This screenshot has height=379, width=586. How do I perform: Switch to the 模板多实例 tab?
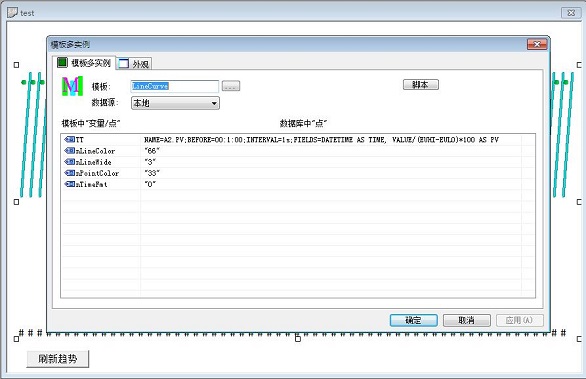point(84,63)
